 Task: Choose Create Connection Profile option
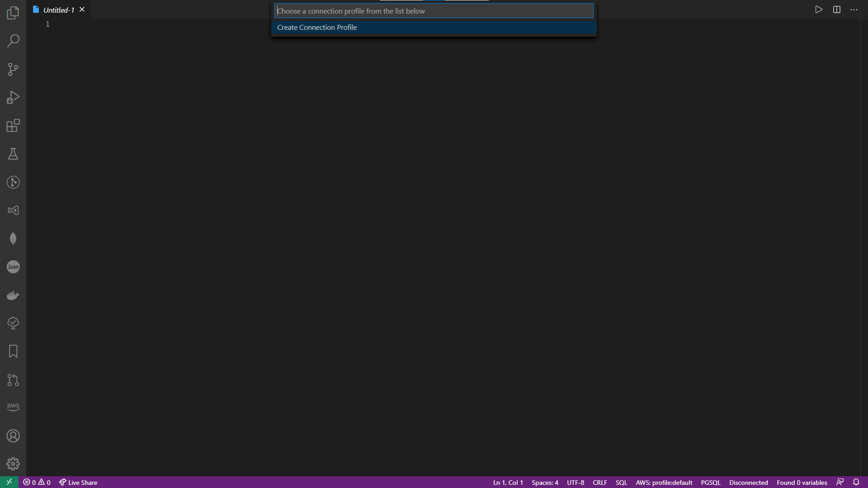point(434,28)
